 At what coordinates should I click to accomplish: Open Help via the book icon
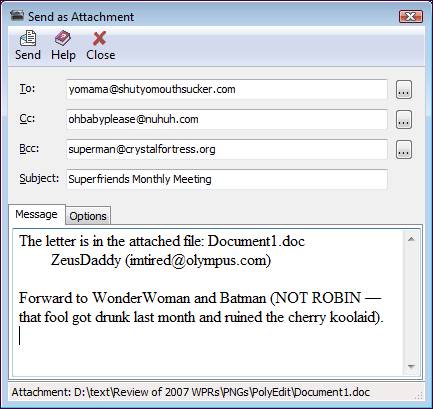(x=63, y=38)
